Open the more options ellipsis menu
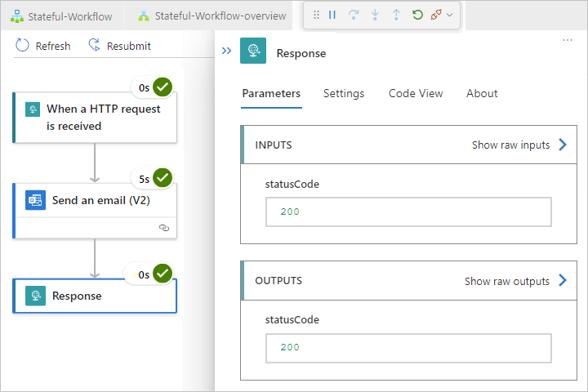588x392 pixels. (x=568, y=40)
